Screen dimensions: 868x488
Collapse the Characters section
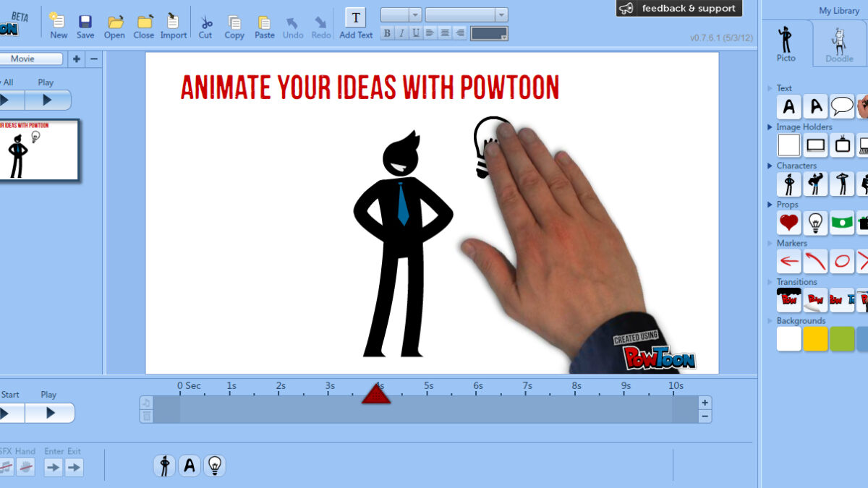(x=770, y=166)
